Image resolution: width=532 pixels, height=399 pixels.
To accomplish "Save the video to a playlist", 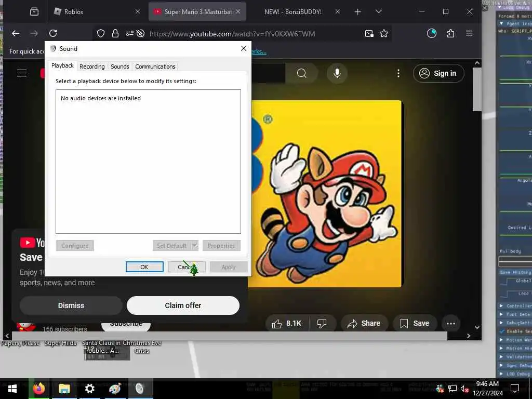I will click(415, 323).
